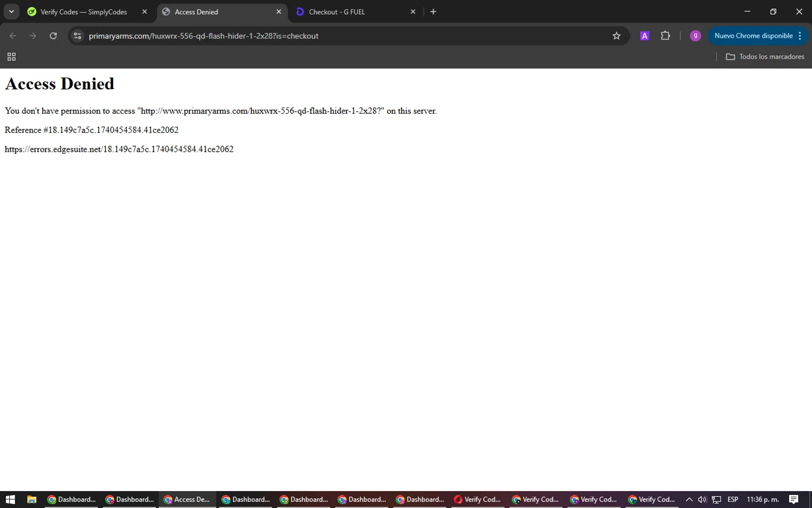Open the Extensions puzzle menu
The image size is (812, 508).
click(x=665, y=36)
